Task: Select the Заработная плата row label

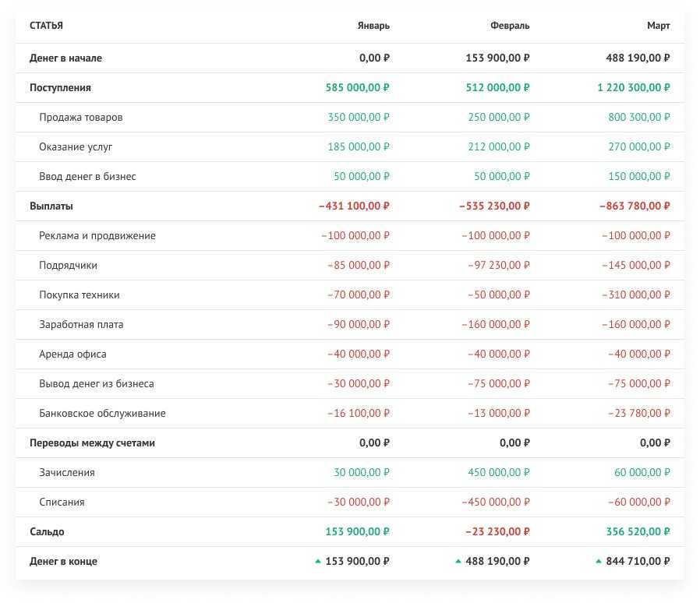Action: pyautogui.click(x=81, y=325)
